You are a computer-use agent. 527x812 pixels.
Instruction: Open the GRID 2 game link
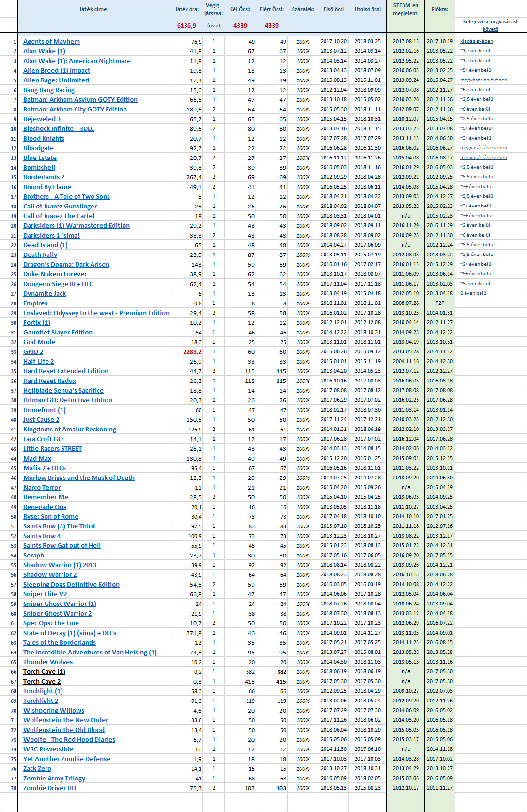(33, 352)
